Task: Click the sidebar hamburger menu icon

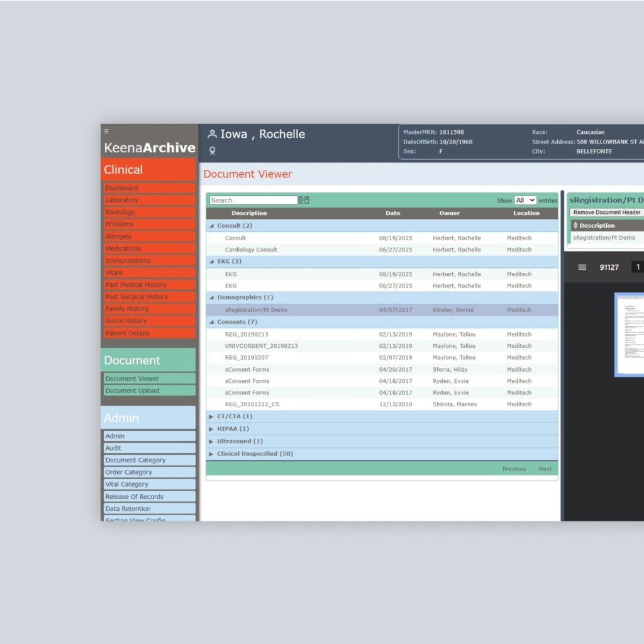Action: pos(106,131)
